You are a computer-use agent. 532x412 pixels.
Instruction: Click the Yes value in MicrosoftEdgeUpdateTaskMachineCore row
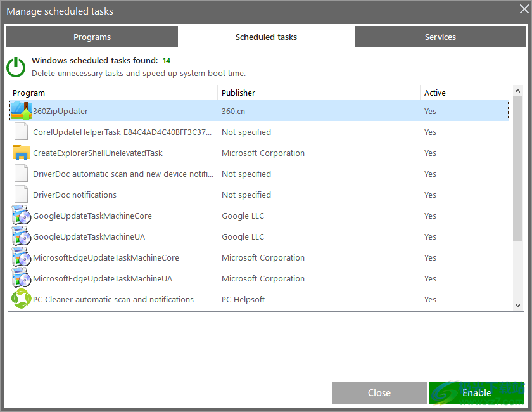tap(430, 258)
